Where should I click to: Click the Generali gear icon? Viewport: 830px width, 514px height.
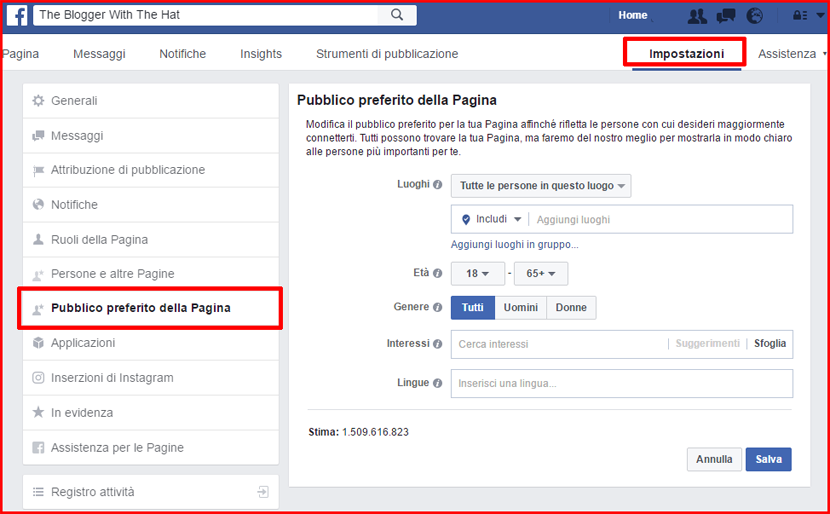pyautogui.click(x=38, y=101)
